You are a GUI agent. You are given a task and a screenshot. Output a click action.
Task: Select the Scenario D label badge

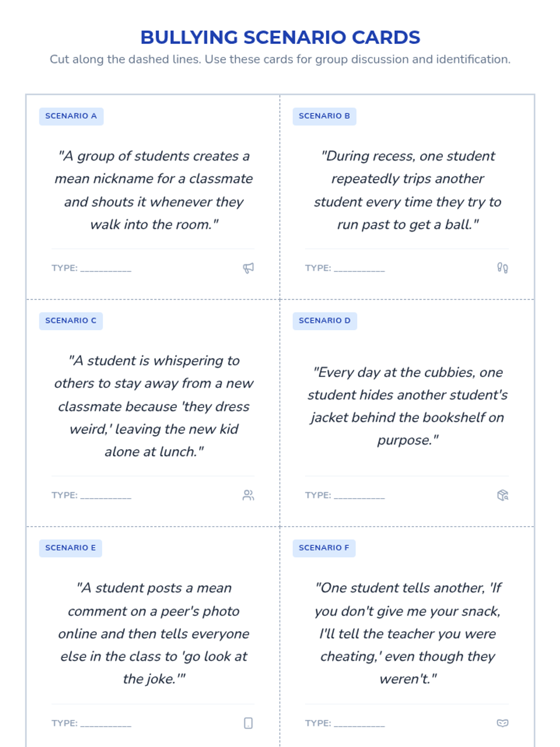(x=325, y=321)
